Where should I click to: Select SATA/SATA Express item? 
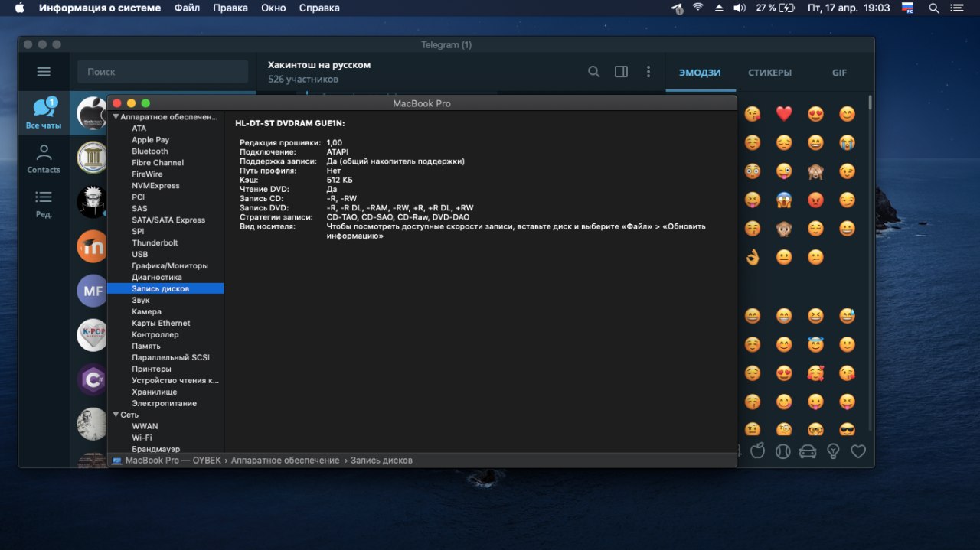[168, 220]
